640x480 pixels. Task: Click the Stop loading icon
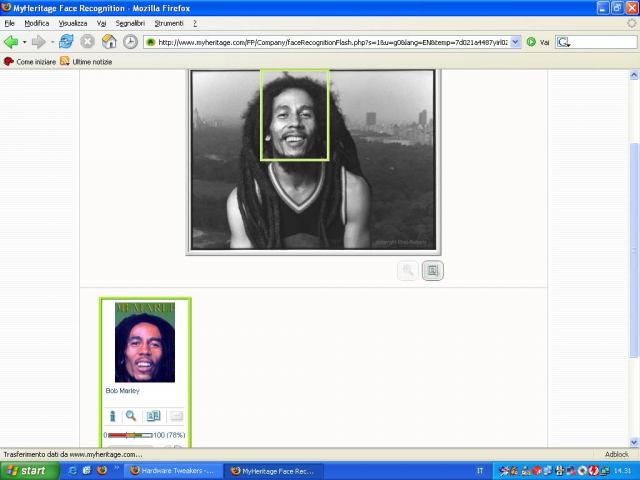pyautogui.click(x=87, y=42)
